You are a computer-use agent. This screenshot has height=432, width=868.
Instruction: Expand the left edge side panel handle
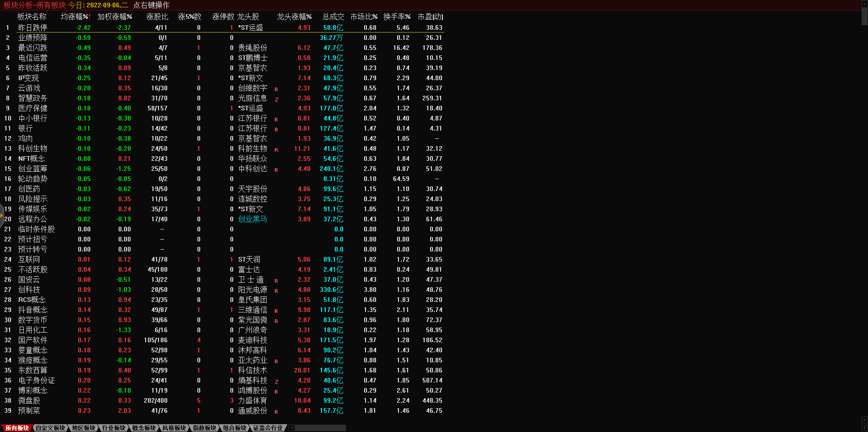(x=2, y=215)
